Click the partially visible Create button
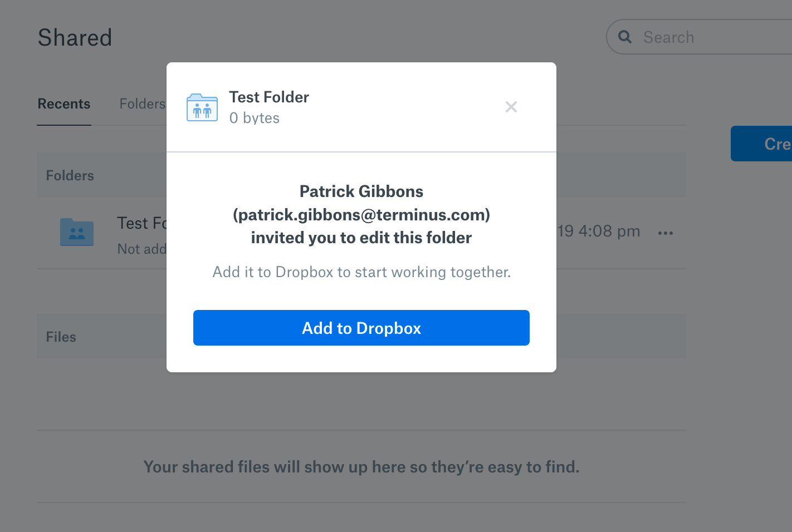792x532 pixels. pos(761,144)
